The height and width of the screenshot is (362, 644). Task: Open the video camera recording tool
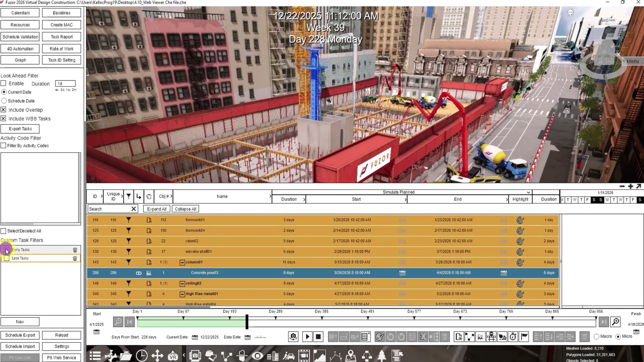(304, 356)
